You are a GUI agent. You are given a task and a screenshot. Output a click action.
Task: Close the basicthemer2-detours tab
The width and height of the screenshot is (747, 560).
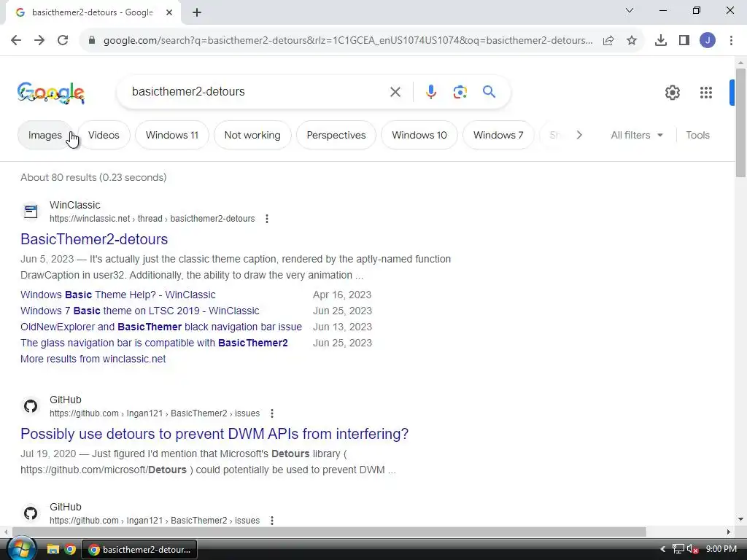169,12
